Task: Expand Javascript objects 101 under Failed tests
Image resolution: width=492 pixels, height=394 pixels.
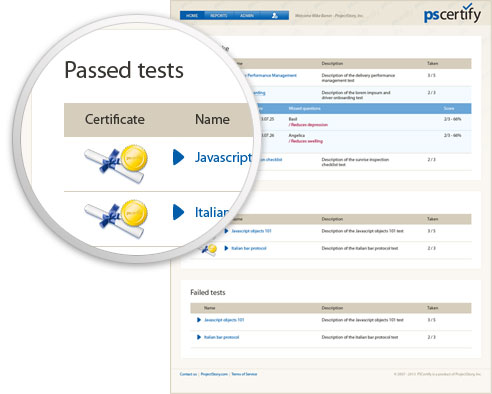Action: (x=199, y=320)
